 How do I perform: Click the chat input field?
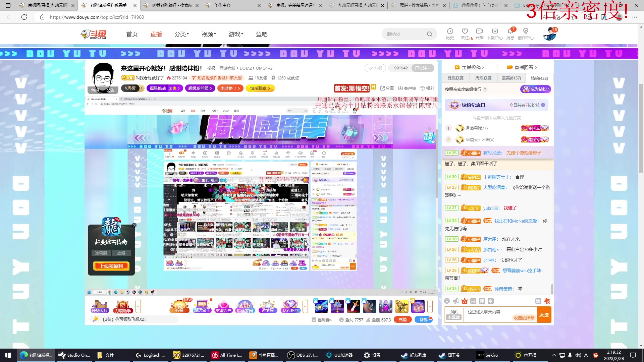click(x=500, y=314)
